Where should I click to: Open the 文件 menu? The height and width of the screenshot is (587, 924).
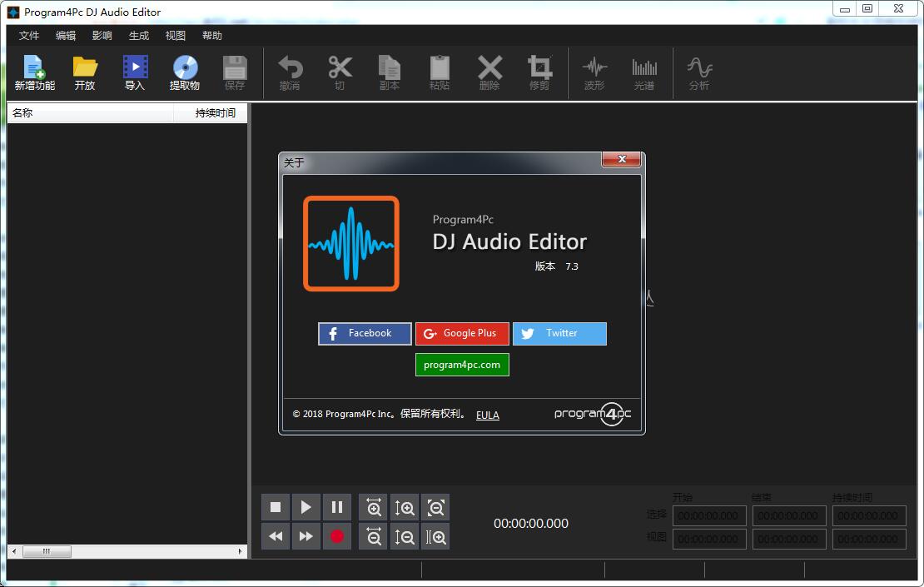pyautogui.click(x=29, y=36)
